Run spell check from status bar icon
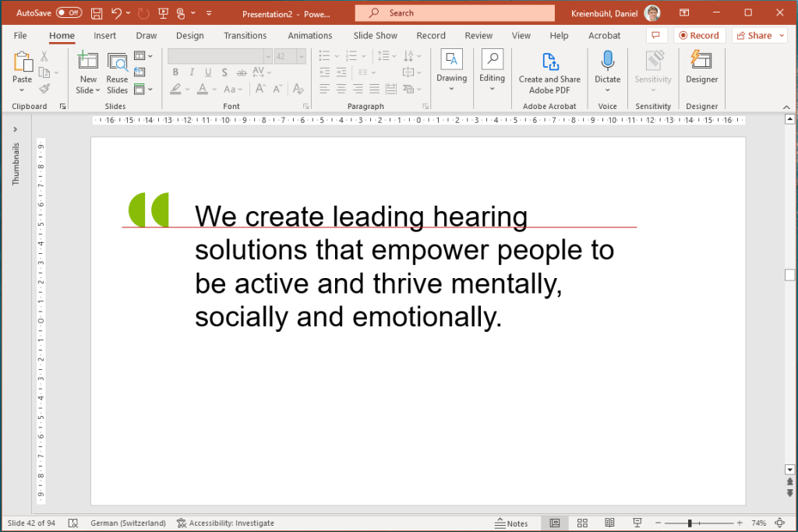This screenshot has width=798, height=532. click(72, 523)
